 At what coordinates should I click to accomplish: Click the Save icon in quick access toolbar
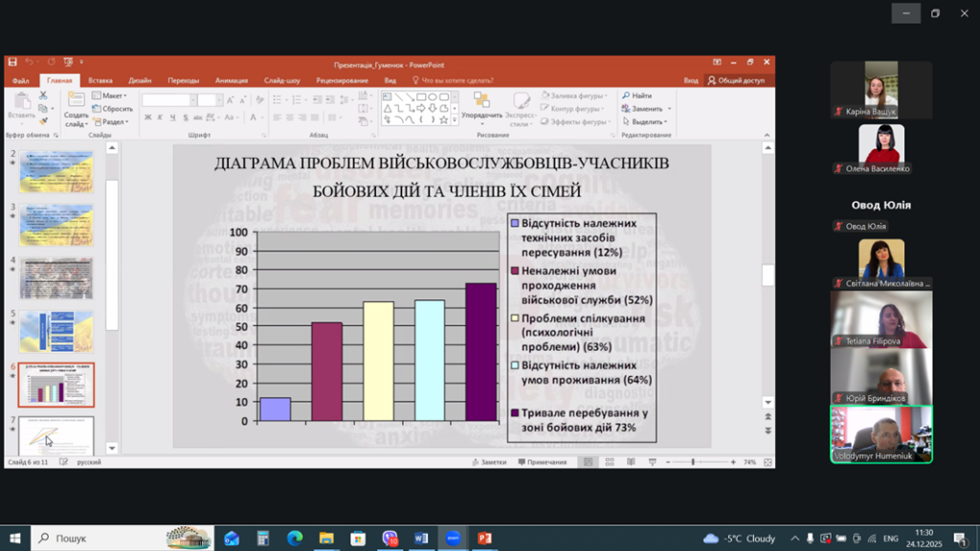(12, 62)
